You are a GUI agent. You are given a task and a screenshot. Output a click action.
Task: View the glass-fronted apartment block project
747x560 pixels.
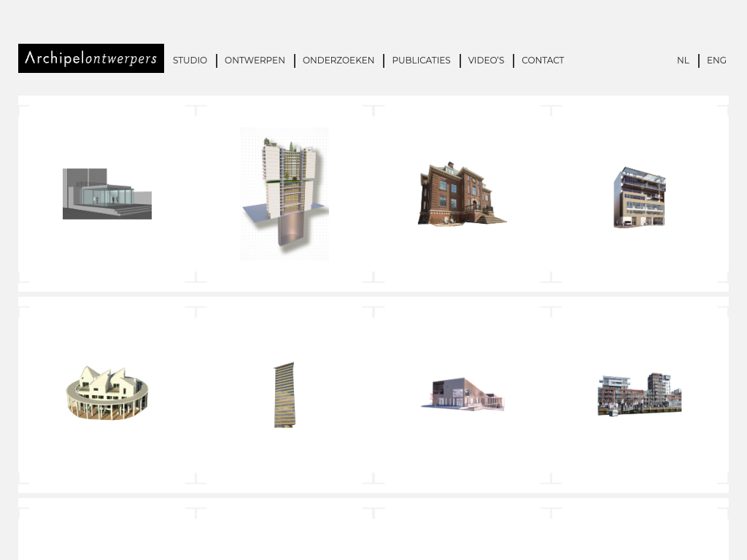tap(639, 197)
